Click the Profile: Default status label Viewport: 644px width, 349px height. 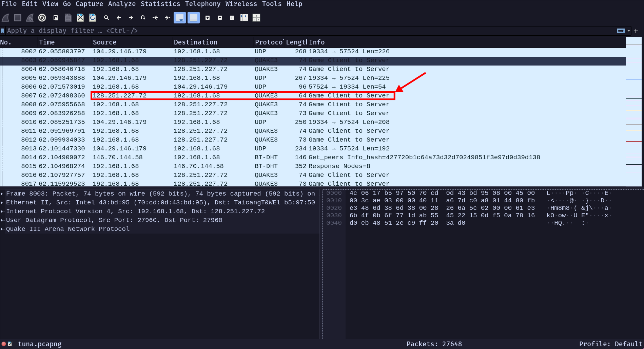[x=610, y=344]
